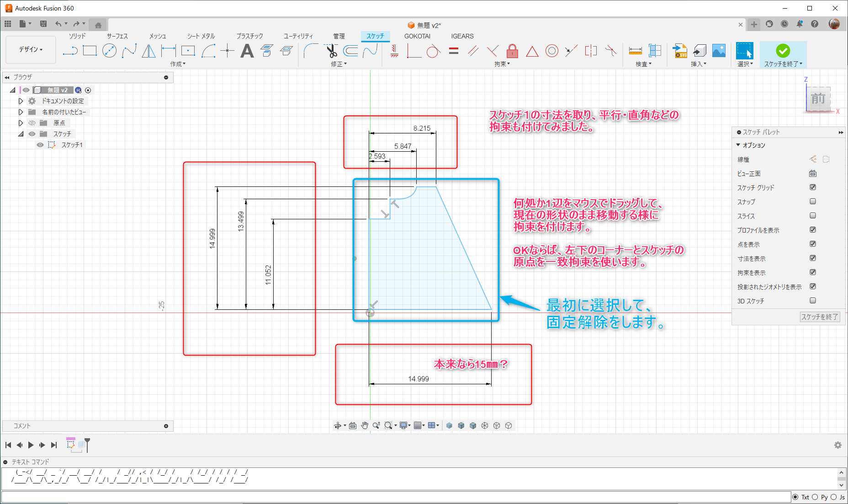Click the Equal constraint icon
Viewport: 848px width, 504px height.
[453, 51]
